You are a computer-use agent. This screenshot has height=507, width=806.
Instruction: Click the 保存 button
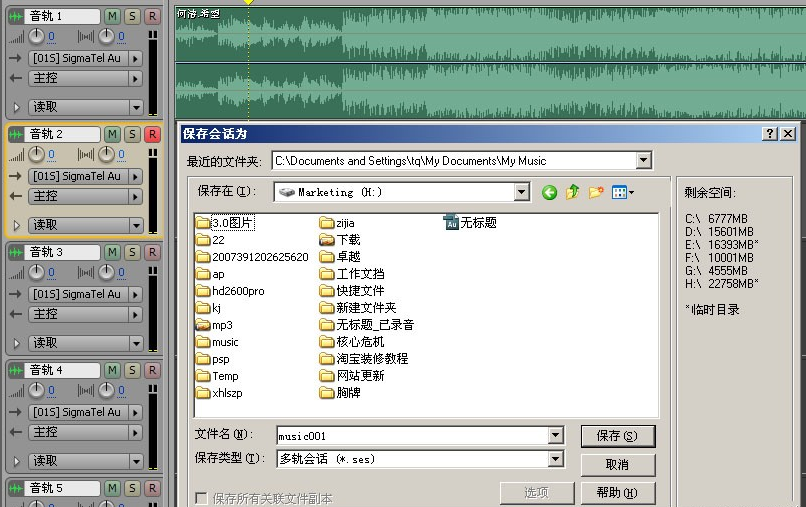click(x=617, y=436)
